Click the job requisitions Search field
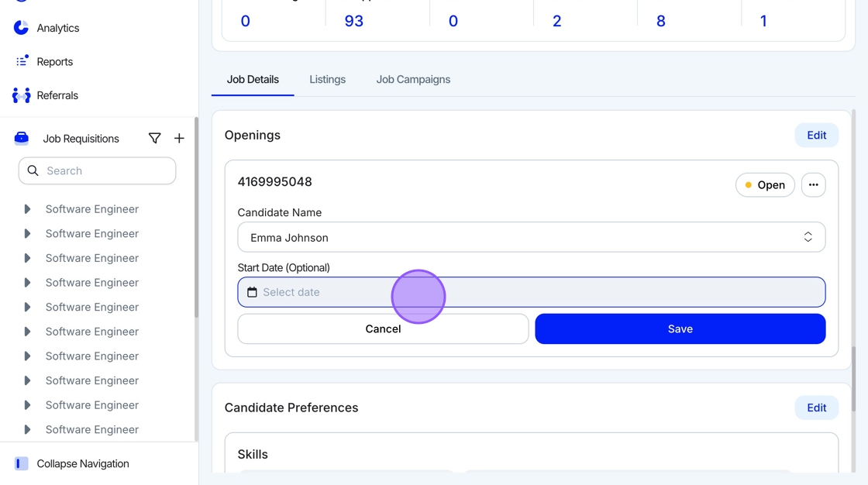This screenshot has height=485, width=868. 98,170
